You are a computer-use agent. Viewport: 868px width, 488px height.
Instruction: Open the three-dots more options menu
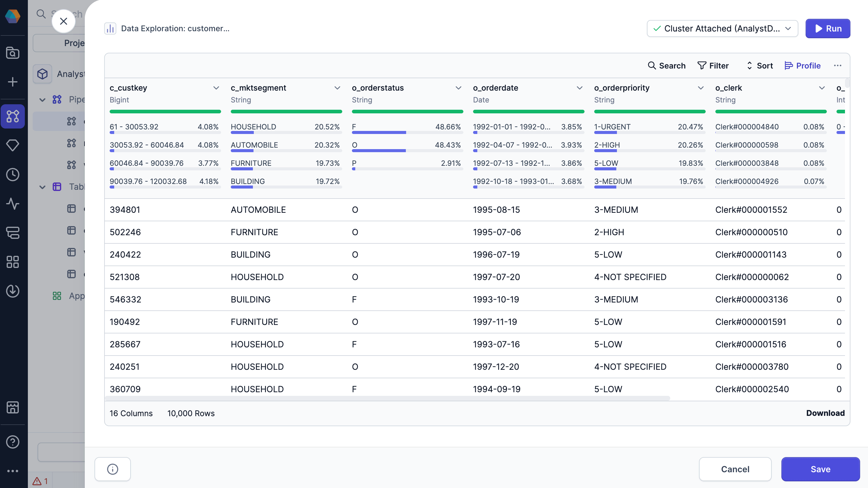(x=837, y=65)
